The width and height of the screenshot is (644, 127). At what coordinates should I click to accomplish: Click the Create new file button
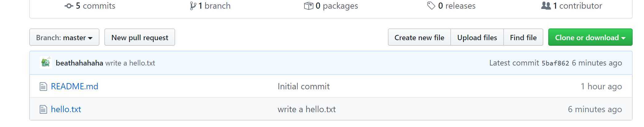point(419,37)
